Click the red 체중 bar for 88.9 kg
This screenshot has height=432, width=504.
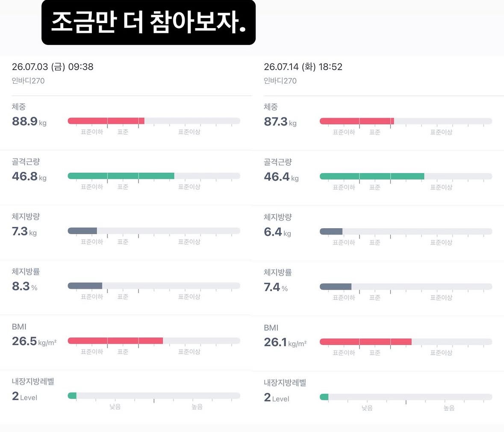click(x=106, y=121)
